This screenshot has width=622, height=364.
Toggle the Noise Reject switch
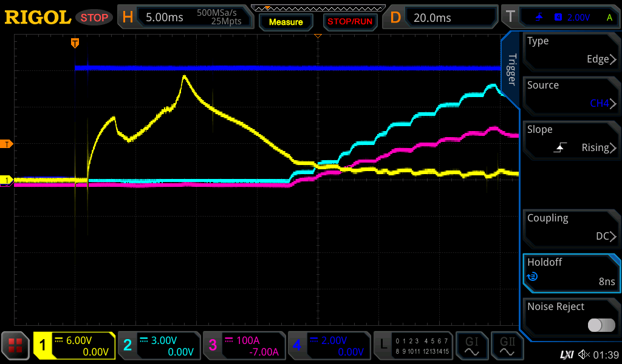click(601, 325)
